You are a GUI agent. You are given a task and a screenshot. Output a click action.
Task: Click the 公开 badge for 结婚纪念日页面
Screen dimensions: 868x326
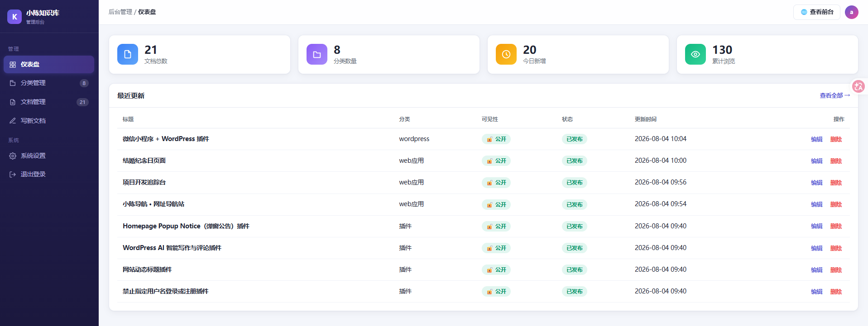pyautogui.click(x=496, y=161)
